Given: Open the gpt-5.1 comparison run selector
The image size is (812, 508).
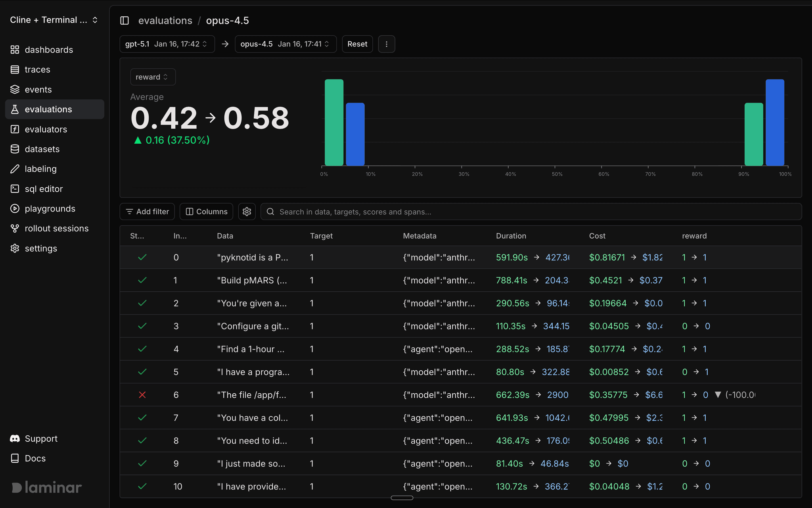Looking at the screenshot, I should (167, 44).
